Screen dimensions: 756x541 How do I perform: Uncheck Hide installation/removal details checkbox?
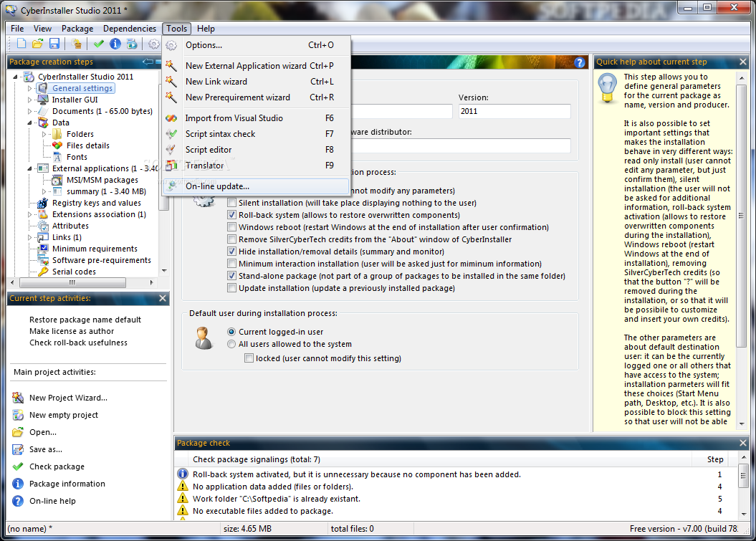232,252
